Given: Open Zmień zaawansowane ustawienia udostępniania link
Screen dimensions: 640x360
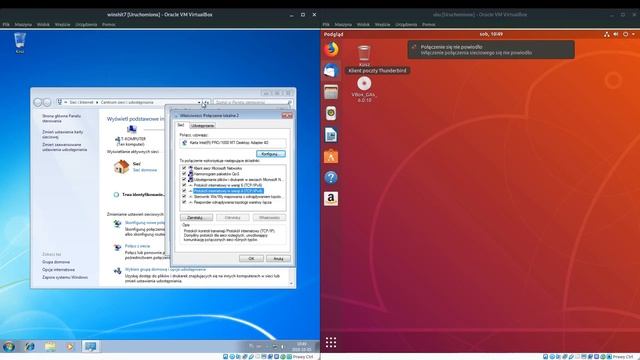Looking at the screenshot, I should click(x=64, y=147).
